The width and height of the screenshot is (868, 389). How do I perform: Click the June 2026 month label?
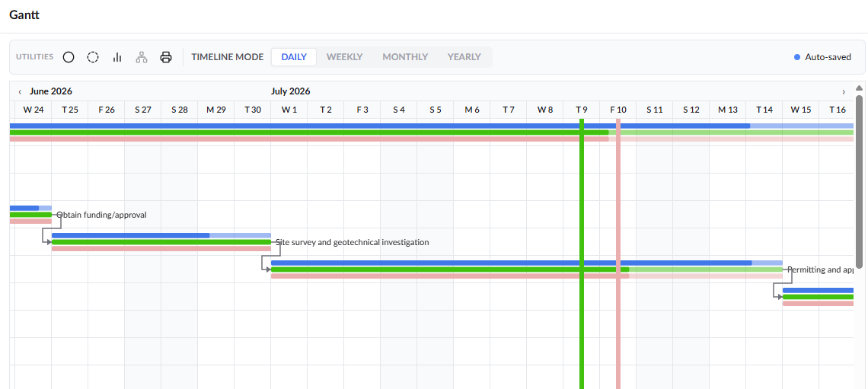coord(51,91)
